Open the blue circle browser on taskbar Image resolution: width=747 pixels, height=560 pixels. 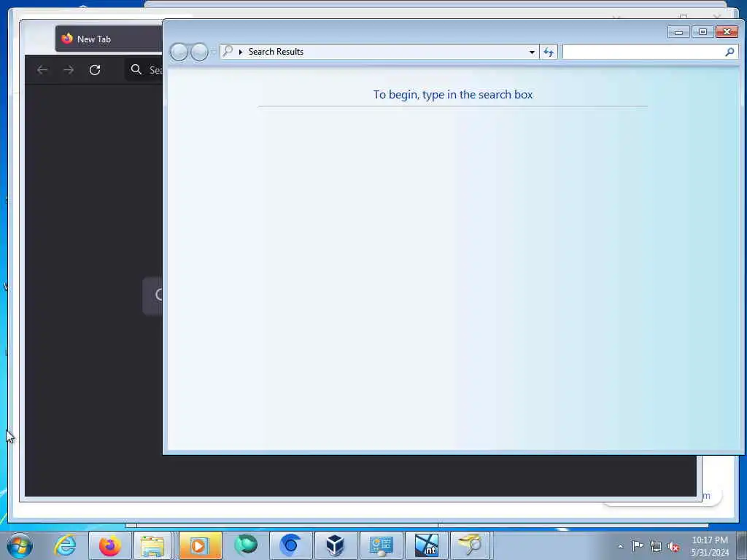(290, 545)
